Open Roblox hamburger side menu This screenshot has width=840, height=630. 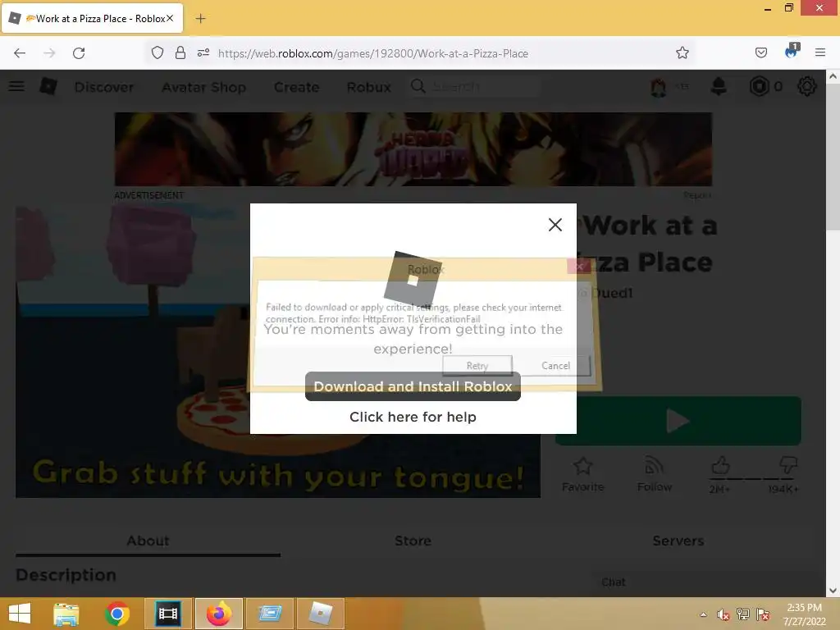(x=16, y=85)
